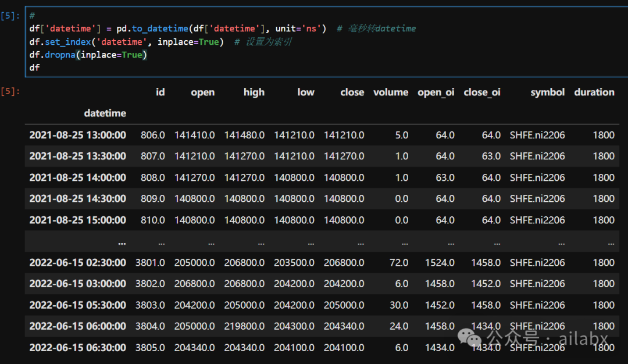Select the row index 2022-06-15 05:30:00
Screen dimensions: 628x364
[x=78, y=305]
